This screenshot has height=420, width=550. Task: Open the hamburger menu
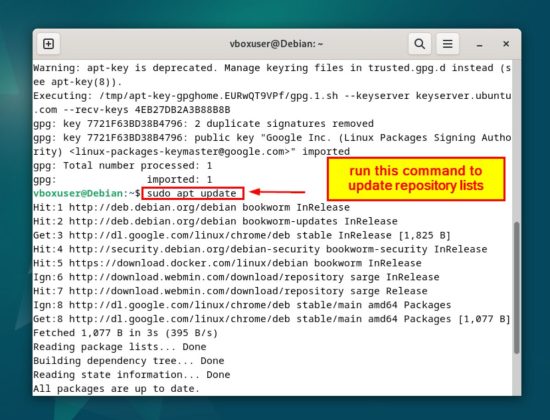[447, 44]
